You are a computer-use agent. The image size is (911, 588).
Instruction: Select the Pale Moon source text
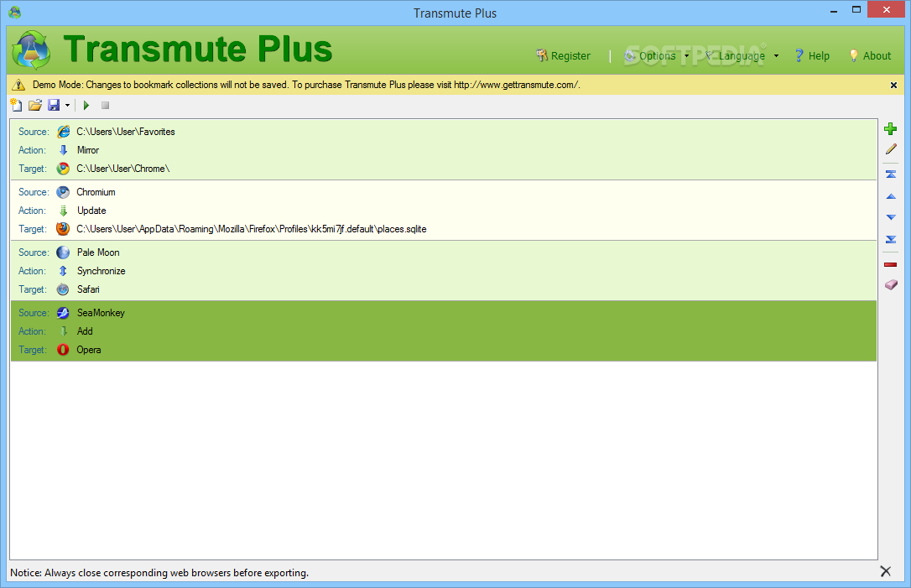coord(98,252)
